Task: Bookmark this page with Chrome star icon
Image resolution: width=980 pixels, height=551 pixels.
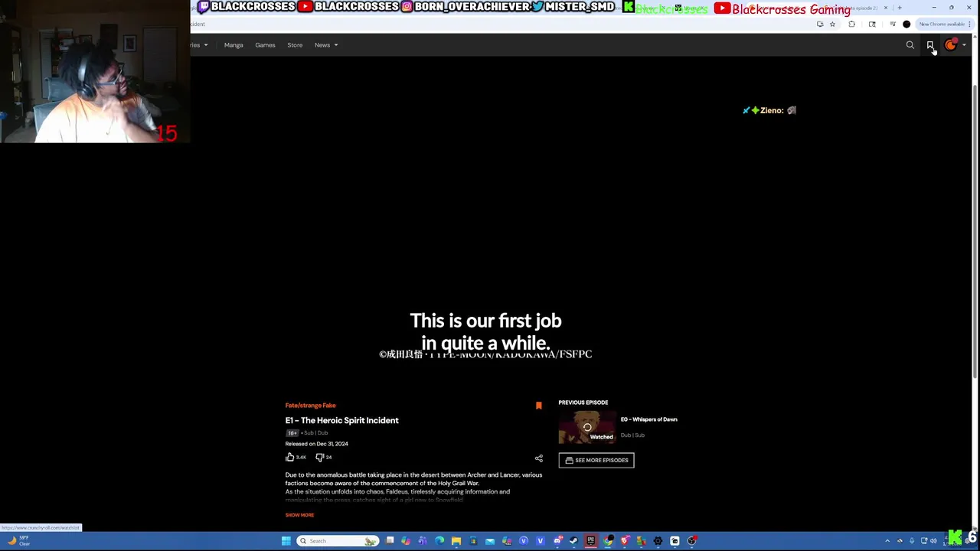Action: click(832, 24)
